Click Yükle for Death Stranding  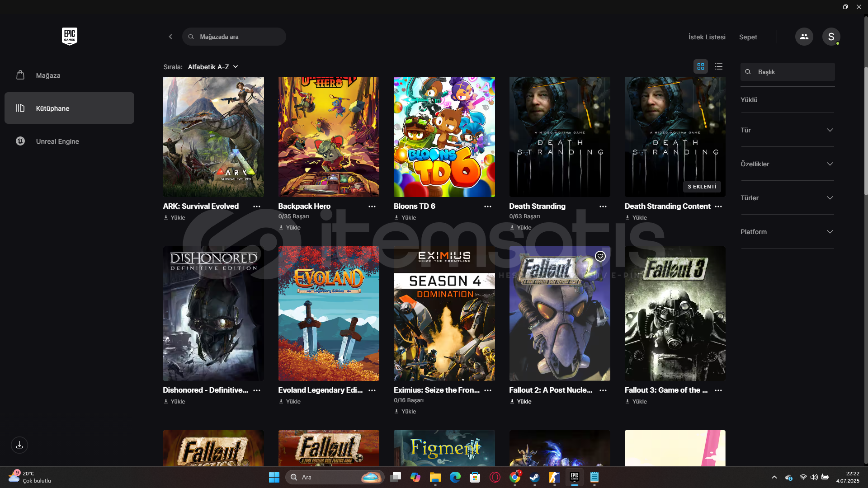coord(520,228)
